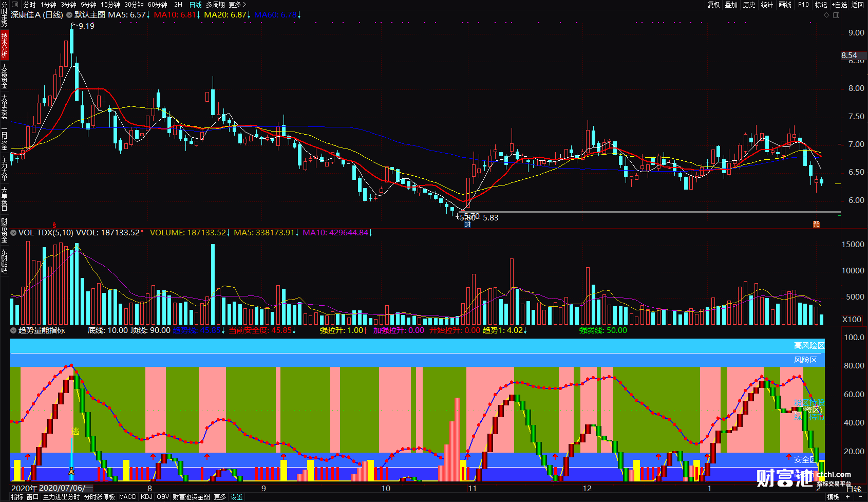Switch sub-chart to 主力进出分时
Viewport: 868px width, 502px height.
pos(61,497)
